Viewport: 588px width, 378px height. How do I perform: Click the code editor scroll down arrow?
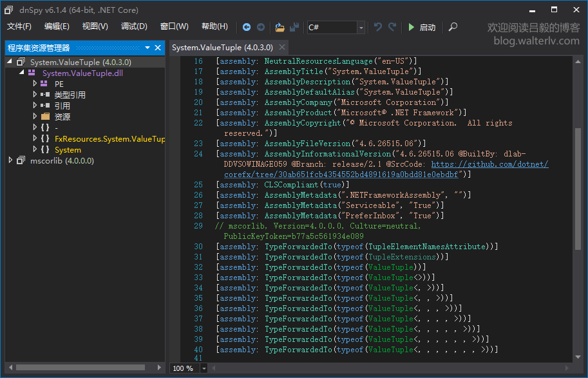pos(578,357)
